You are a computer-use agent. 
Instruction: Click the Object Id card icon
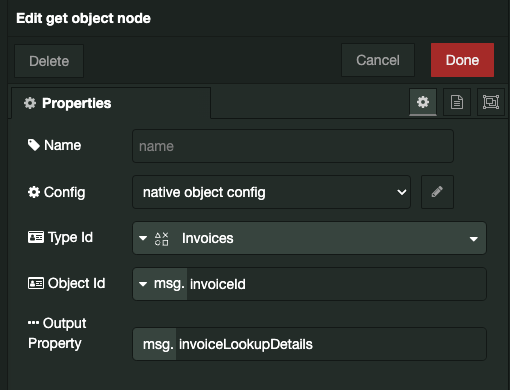pos(36,283)
